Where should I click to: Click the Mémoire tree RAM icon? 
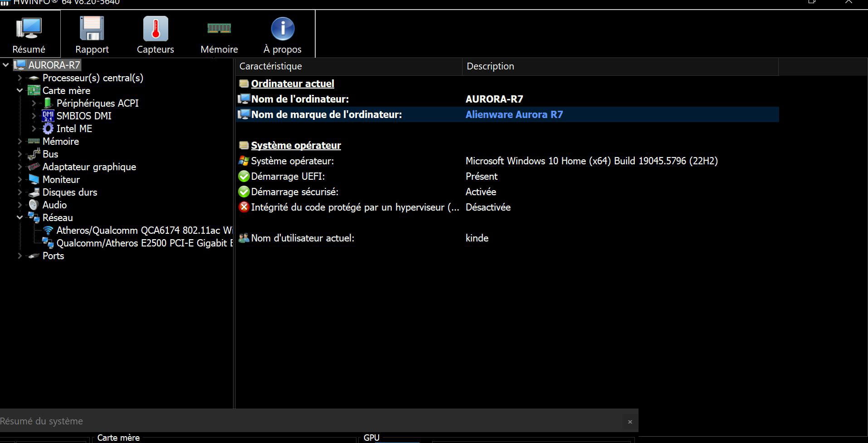point(34,141)
